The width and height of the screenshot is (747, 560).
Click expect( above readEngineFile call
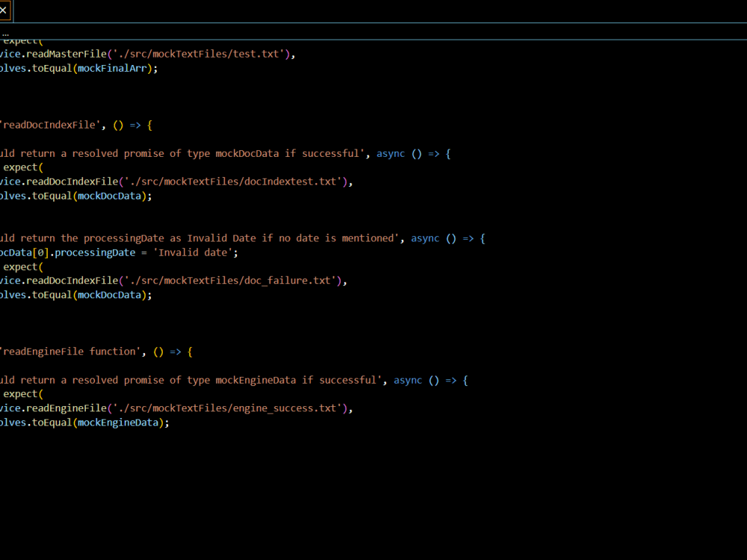[23, 393]
